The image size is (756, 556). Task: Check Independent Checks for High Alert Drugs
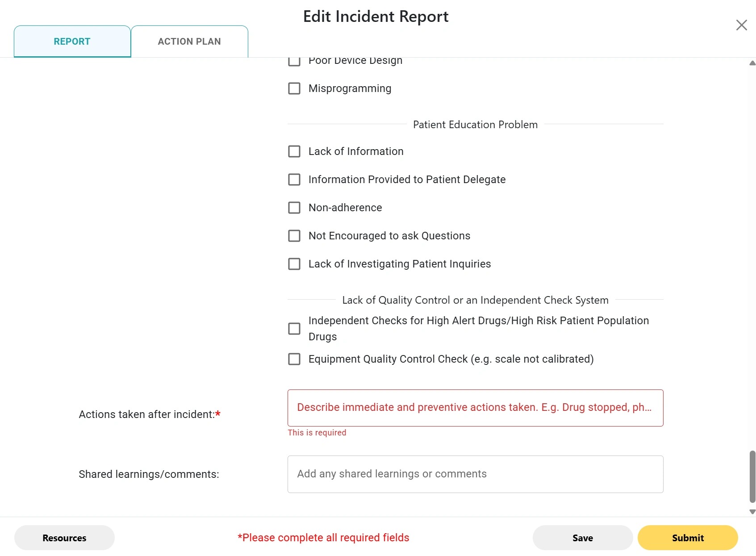[294, 329]
